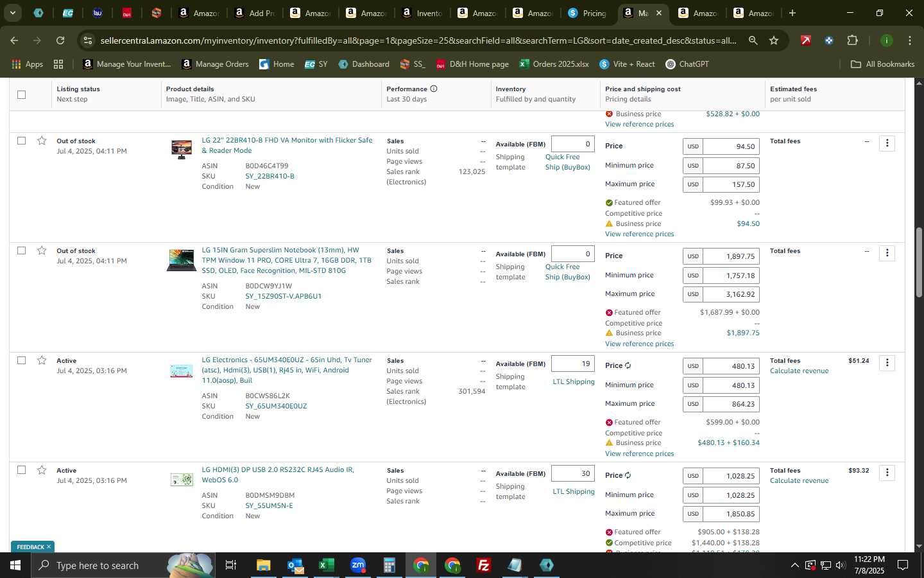Open the actions menu for the LG Gram row
Viewport: 924px width, 578px height.
pyautogui.click(x=887, y=253)
